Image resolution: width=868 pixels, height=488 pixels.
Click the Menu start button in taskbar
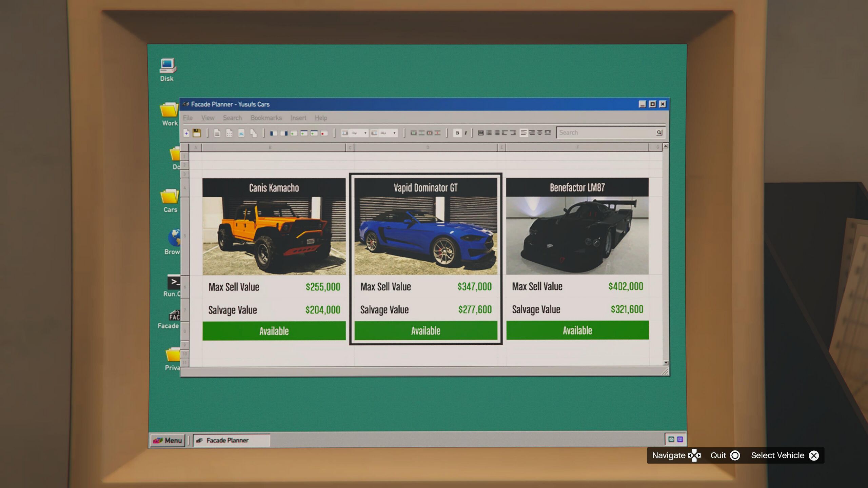coord(168,440)
